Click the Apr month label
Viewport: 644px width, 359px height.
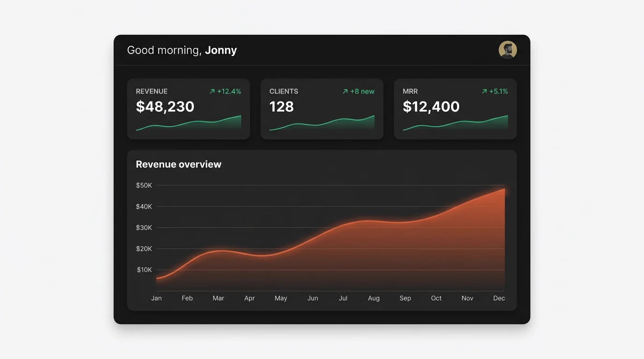[249, 298]
